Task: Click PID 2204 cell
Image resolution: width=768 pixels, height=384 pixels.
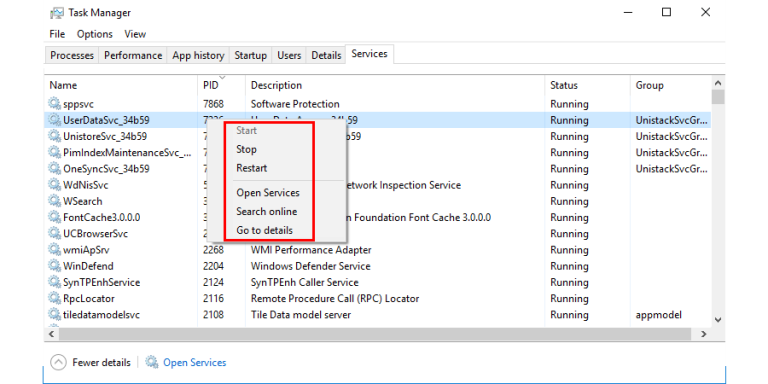Action: click(213, 266)
